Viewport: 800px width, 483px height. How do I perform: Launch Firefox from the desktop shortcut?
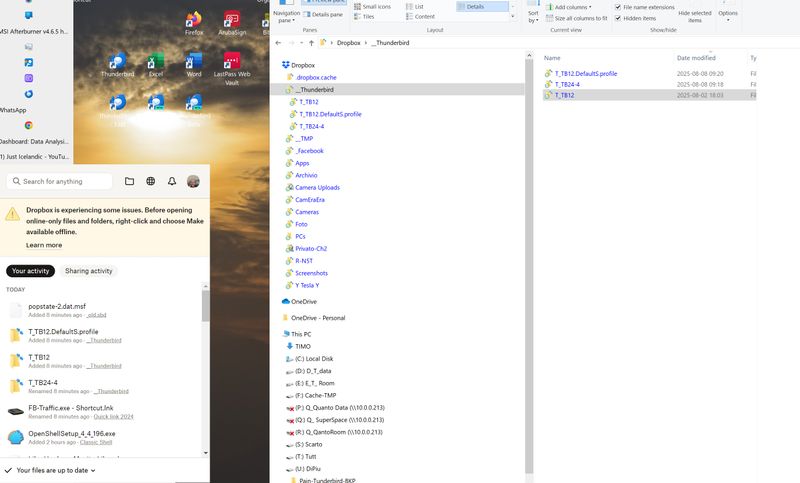coord(194,23)
